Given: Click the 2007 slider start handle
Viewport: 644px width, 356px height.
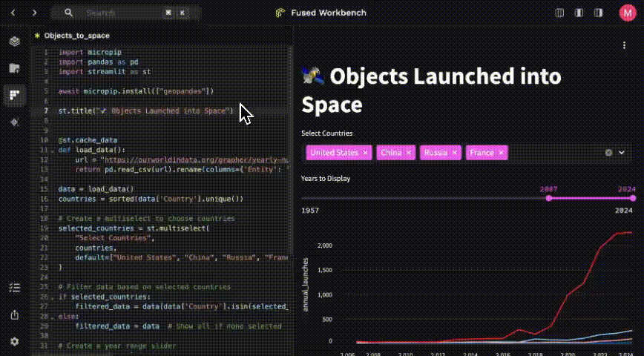Looking at the screenshot, I should [549, 198].
